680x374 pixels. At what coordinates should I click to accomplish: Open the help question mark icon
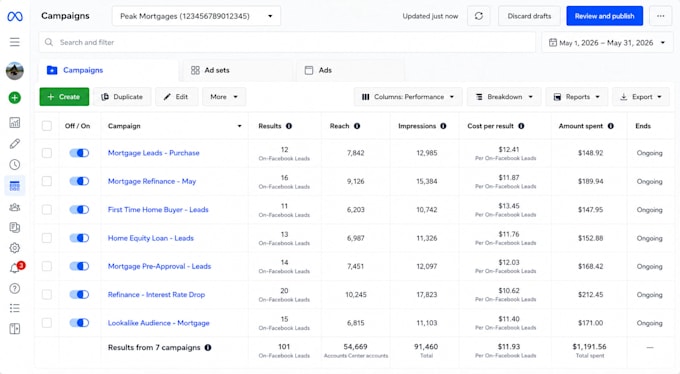click(x=15, y=289)
